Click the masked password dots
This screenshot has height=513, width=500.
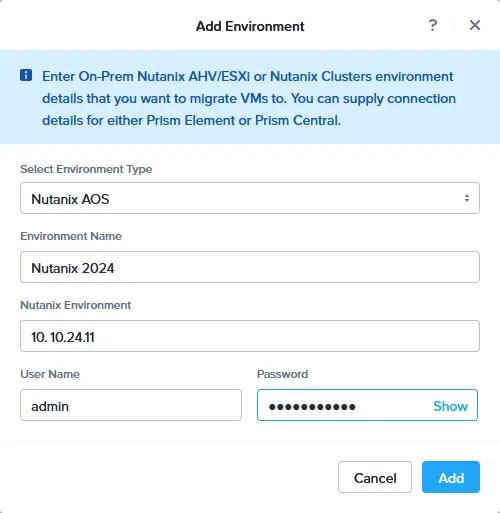coord(312,407)
